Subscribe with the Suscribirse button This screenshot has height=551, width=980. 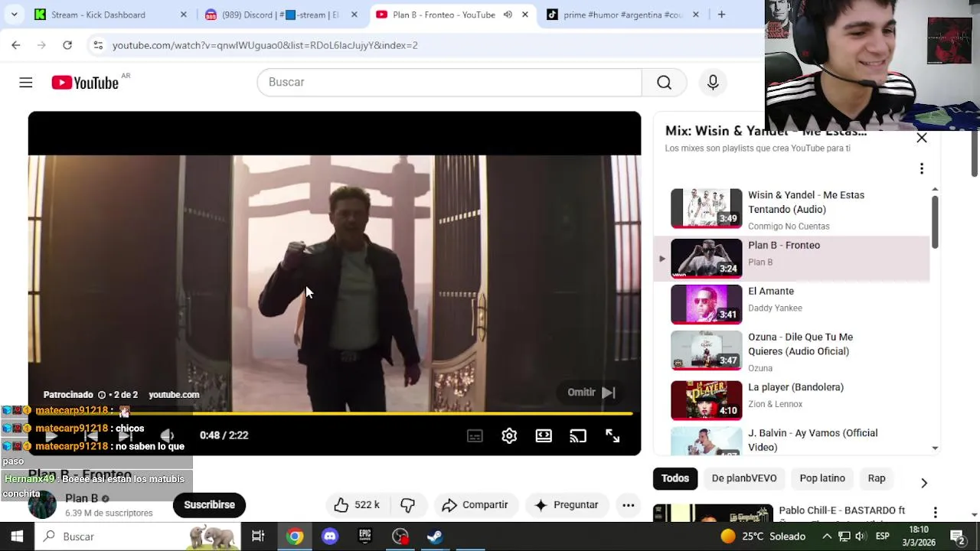point(209,505)
